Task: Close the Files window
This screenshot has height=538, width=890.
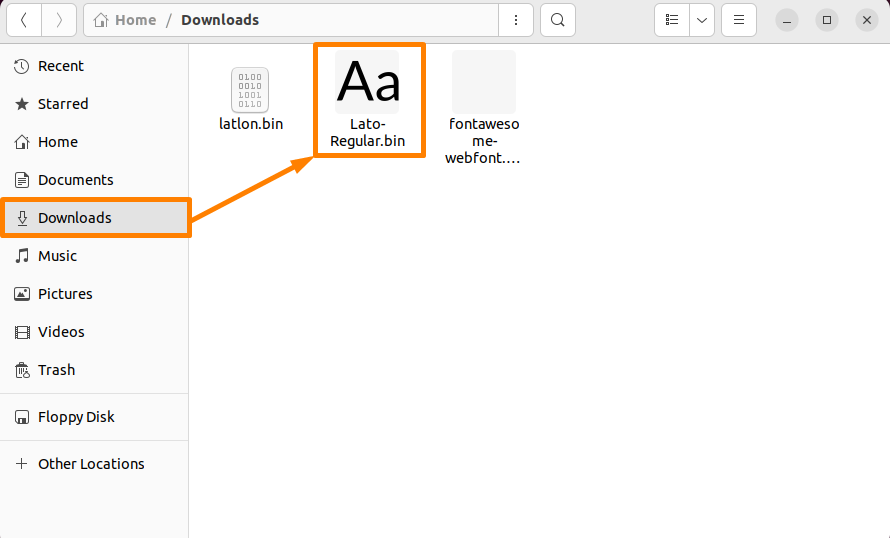Action: pyautogui.click(x=867, y=20)
